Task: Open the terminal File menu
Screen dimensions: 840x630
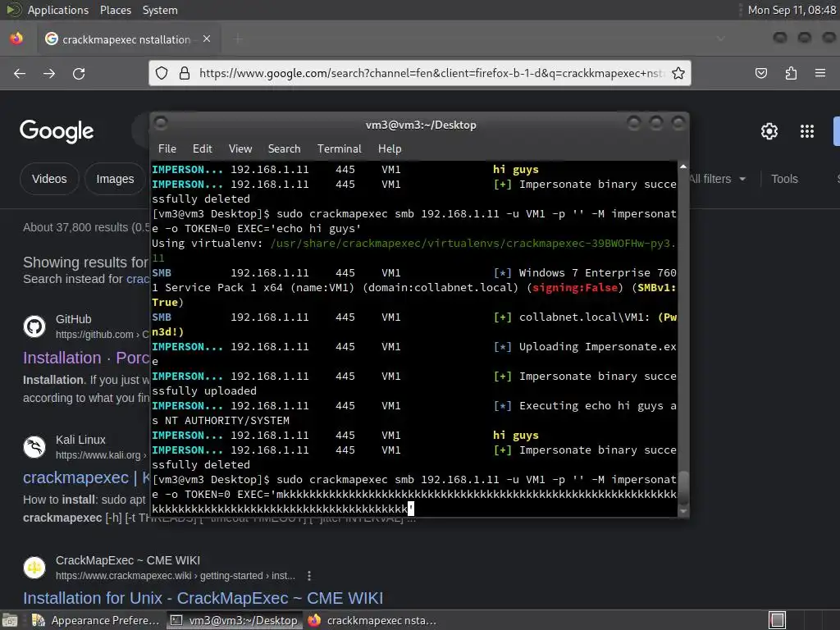Action: point(167,149)
